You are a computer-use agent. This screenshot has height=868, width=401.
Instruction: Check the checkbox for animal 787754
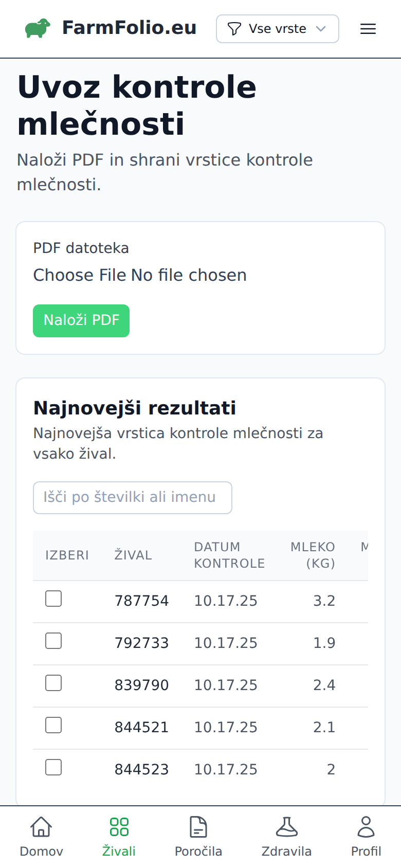point(53,598)
